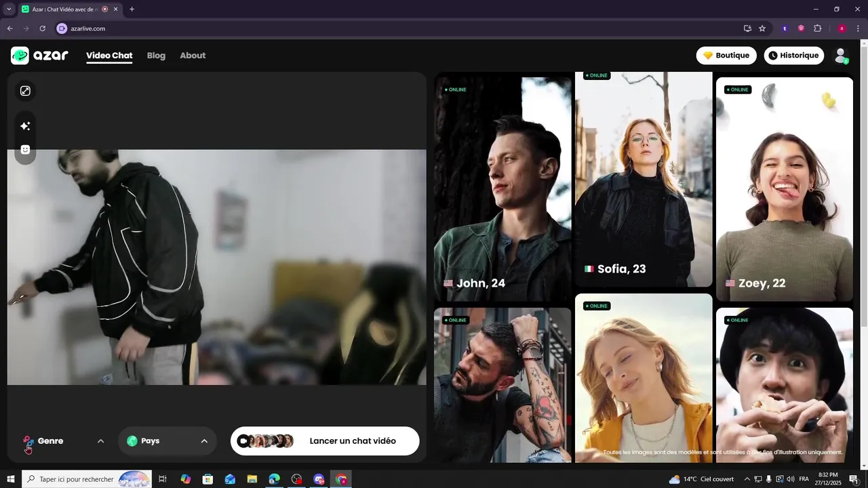This screenshot has width=868, height=488.
Task: Open the Historique button
Action: tap(794, 56)
